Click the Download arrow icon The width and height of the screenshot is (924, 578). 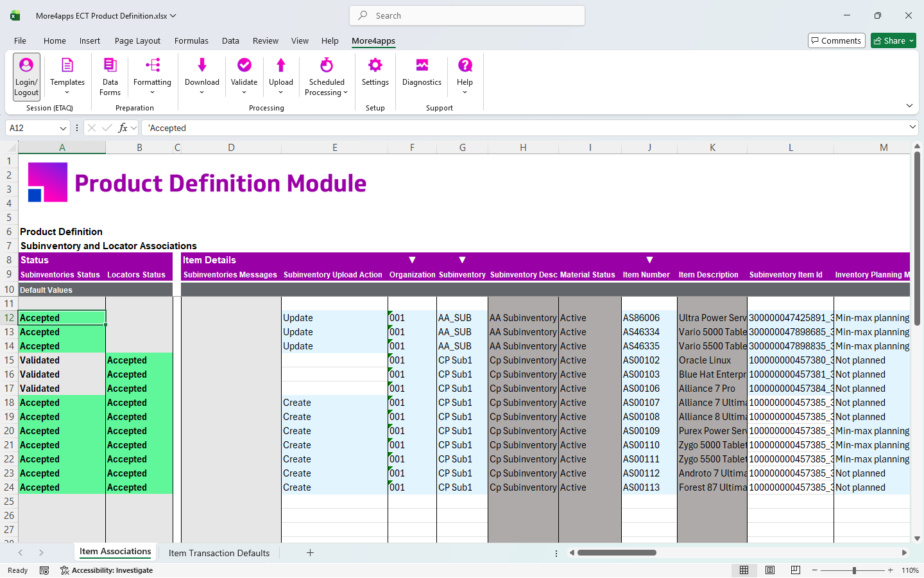pos(202,65)
